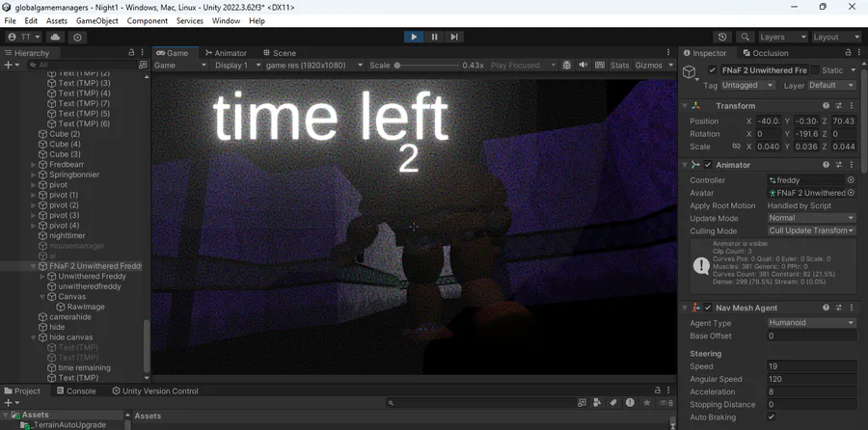Open the Undo History icon

point(722,37)
